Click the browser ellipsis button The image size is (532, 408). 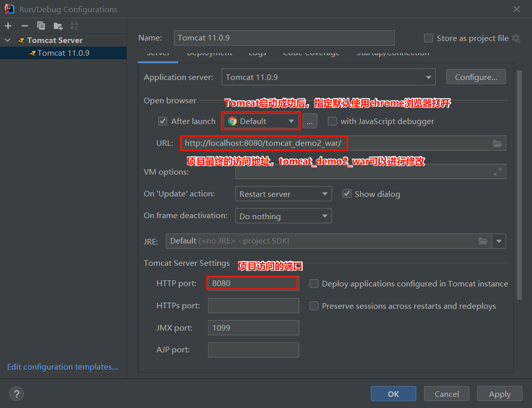[310, 121]
